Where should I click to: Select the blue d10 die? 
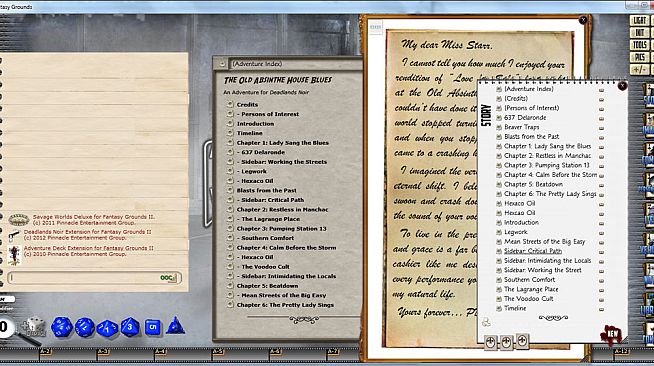pos(108,328)
